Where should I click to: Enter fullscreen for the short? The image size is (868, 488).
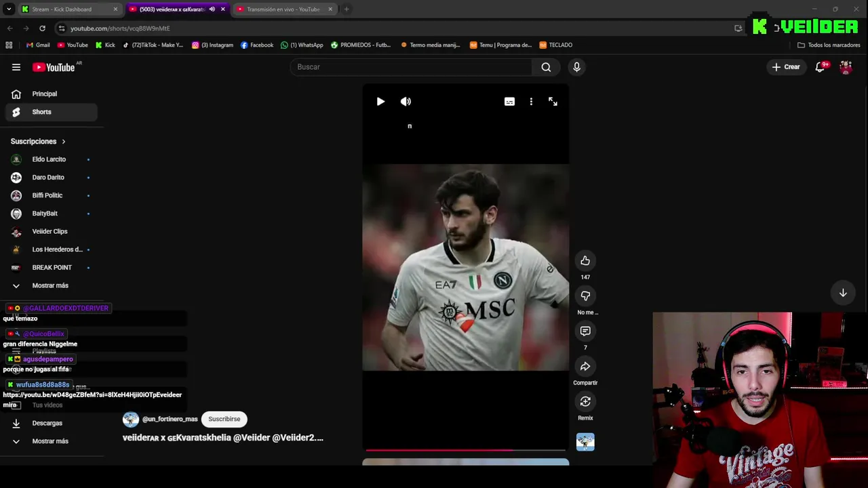553,102
